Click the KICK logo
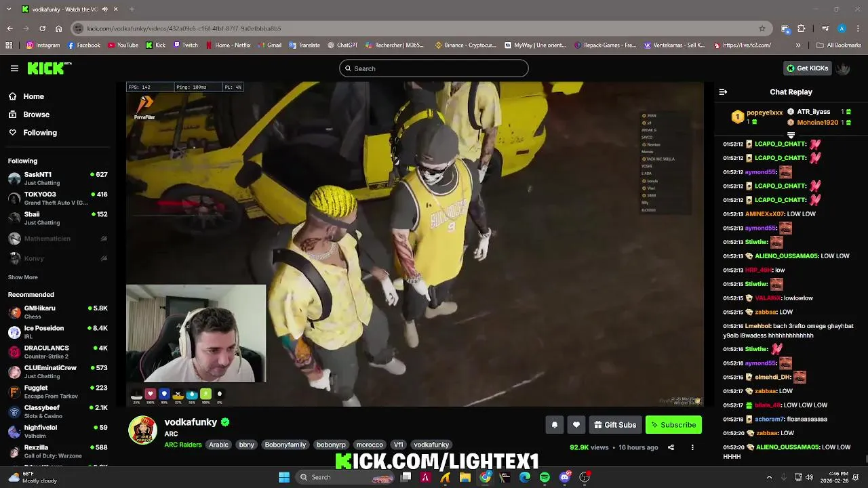 [49, 68]
